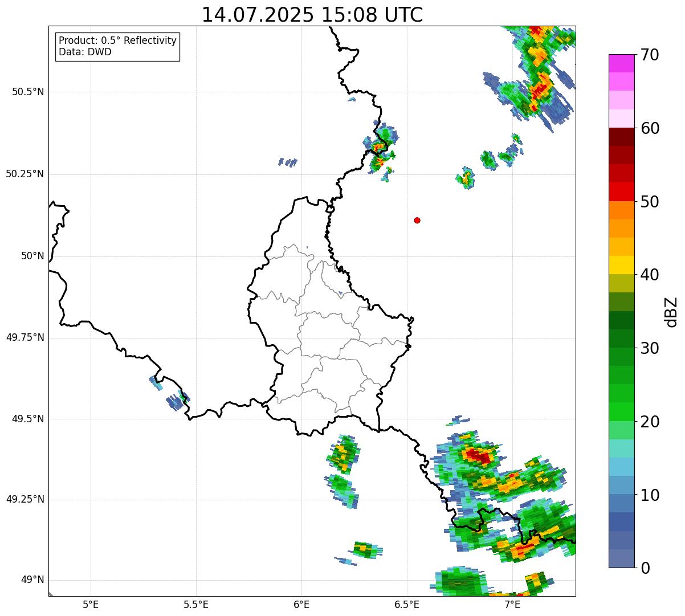Click 'Product: 0.5° Reflectivity' legend text
This screenshot has height=616, width=685.
coord(117,41)
